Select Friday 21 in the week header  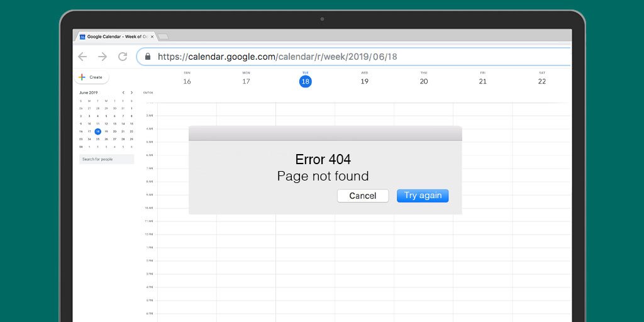482,81
